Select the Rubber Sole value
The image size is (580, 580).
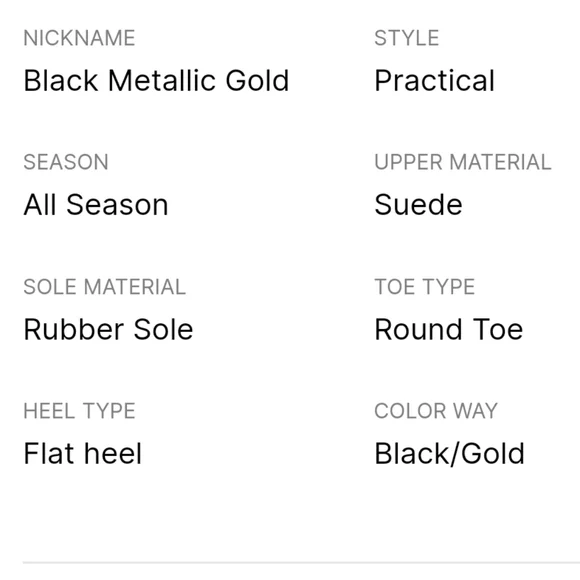108,329
